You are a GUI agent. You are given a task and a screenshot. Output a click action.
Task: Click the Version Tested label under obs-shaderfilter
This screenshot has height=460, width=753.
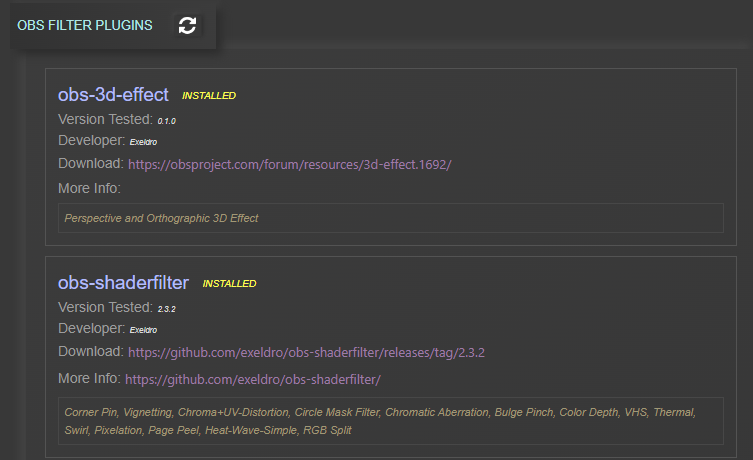click(x=105, y=307)
